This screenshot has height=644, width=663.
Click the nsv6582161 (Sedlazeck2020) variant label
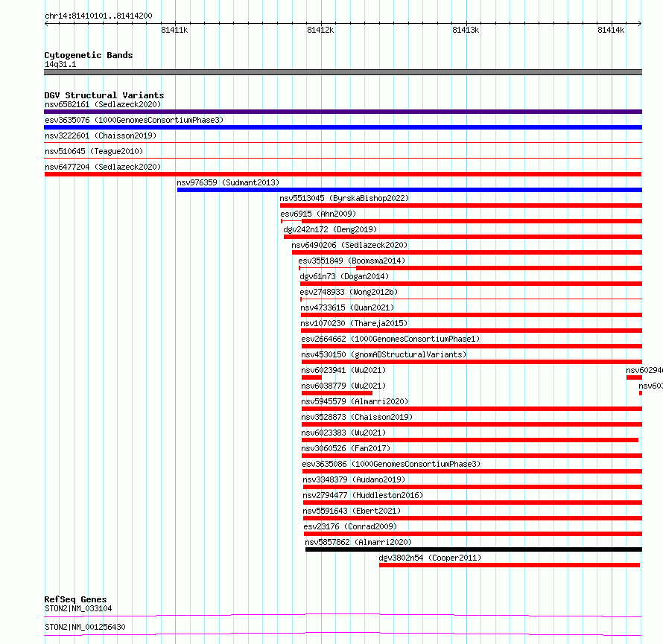pos(103,104)
